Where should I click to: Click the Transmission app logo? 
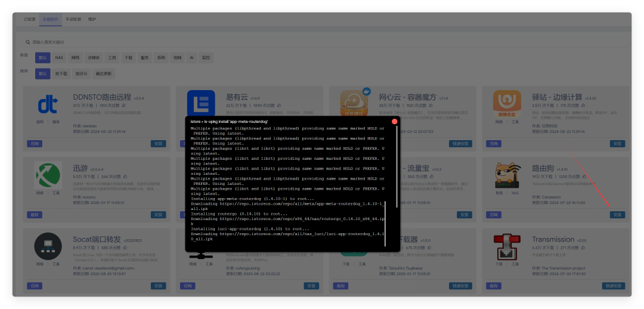click(507, 246)
